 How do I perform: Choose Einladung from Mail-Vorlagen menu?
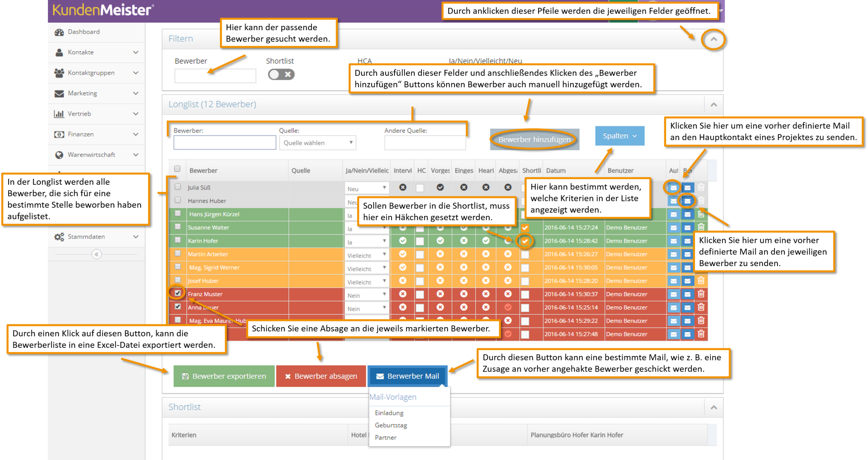[389, 413]
